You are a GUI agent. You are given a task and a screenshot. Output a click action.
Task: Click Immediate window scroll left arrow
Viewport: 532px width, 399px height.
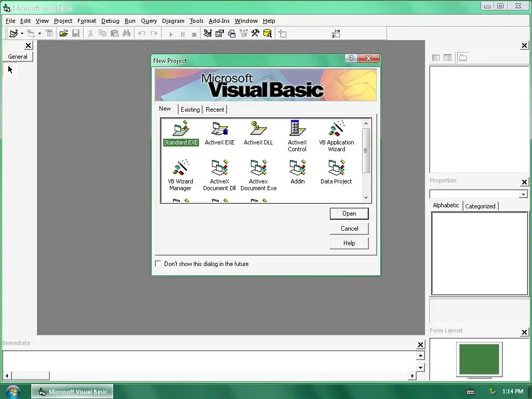(7, 376)
